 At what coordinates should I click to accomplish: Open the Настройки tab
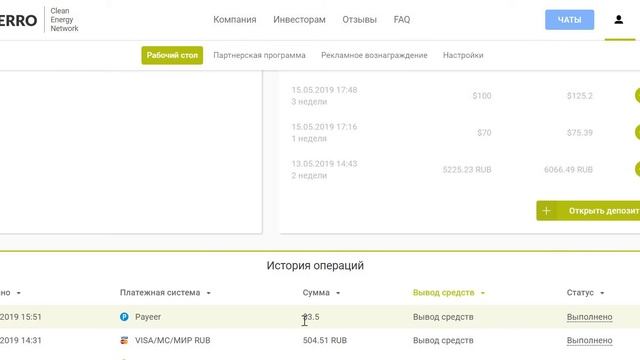point(463,55)
